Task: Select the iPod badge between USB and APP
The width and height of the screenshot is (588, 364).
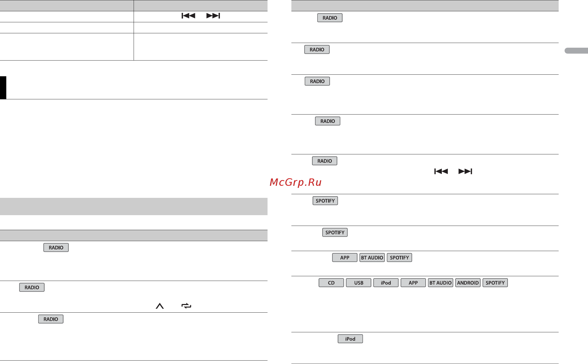Action: [386, 283]
